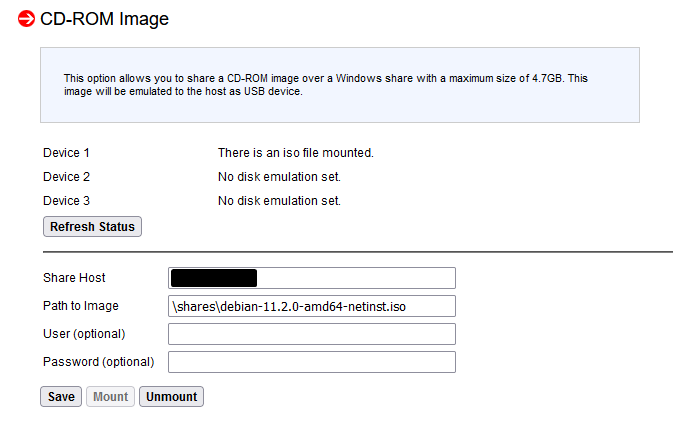Click the Path to Image label
The height and width of the screenshot is (433, 673).
tap(80, 306)
